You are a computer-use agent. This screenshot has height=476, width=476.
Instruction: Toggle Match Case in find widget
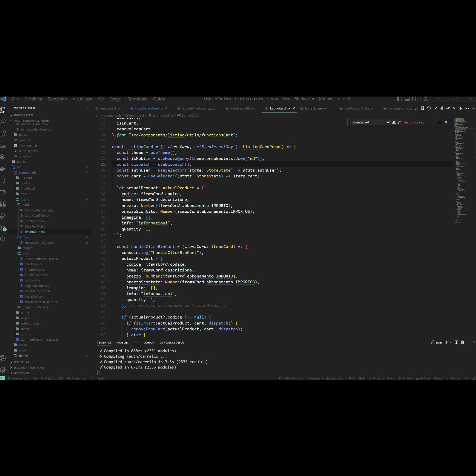pyautogui.click(x=389, y=122)
